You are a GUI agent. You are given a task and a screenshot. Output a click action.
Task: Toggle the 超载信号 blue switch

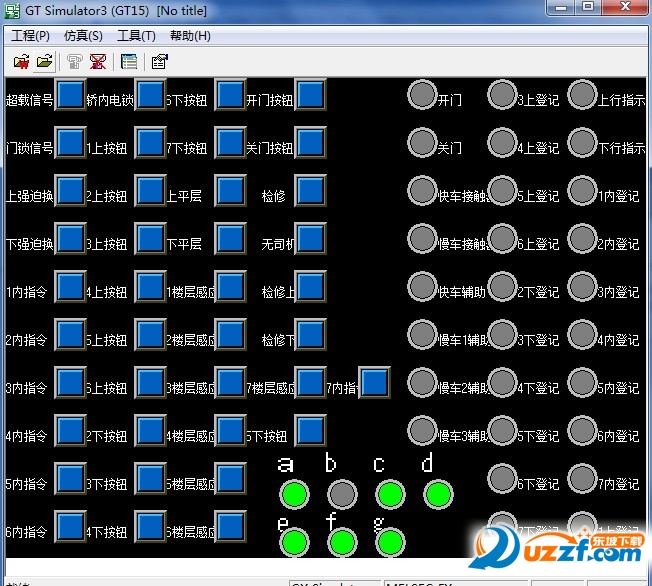coord(70,95)
